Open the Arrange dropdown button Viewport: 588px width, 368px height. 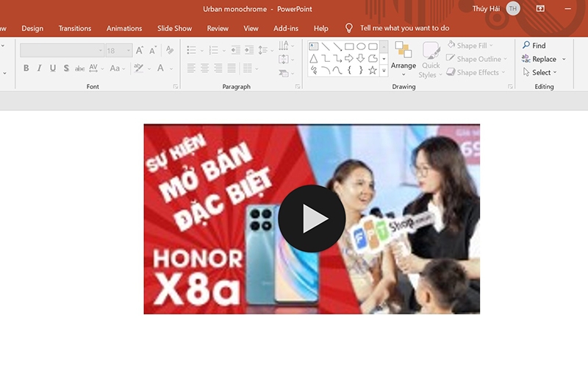(x=403, y=59)
